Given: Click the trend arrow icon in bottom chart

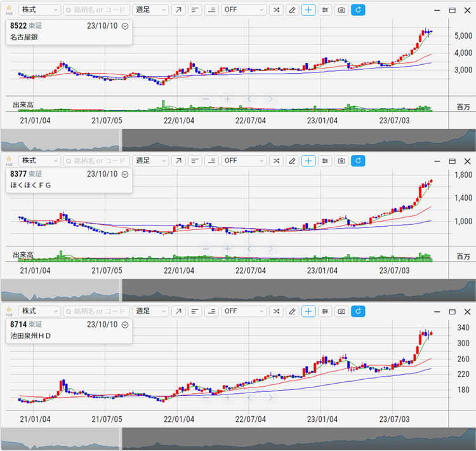Looking at the screenshot, I should point(178,311).
